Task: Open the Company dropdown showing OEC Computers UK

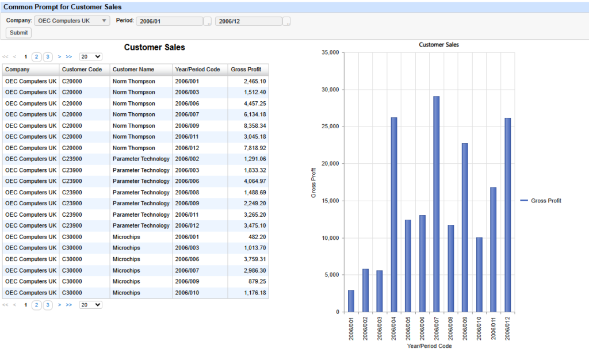Action: (72, 21)
